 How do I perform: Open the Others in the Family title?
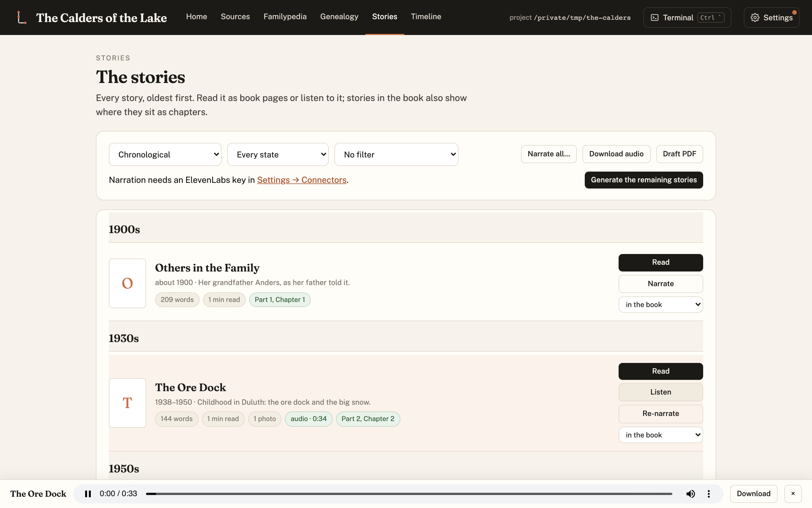[x=207, y=268]
